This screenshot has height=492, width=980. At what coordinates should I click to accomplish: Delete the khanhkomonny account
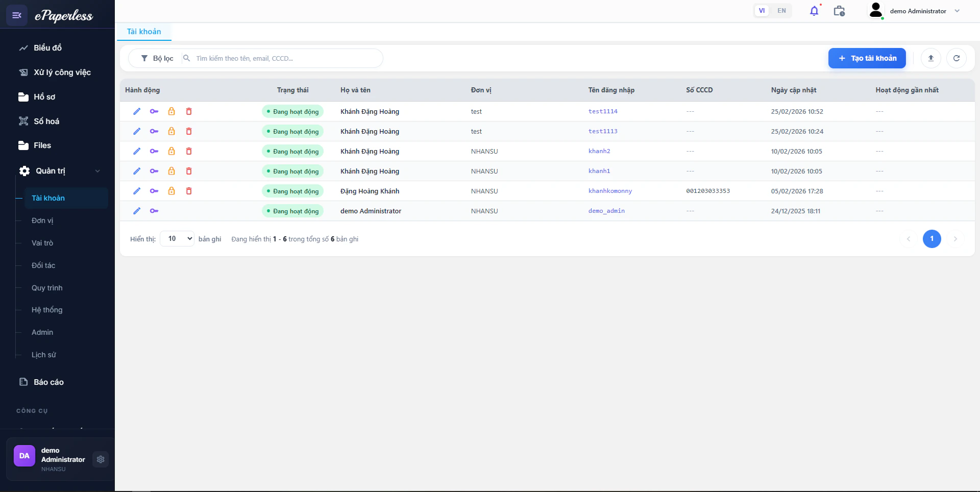(x=189, y=191)
